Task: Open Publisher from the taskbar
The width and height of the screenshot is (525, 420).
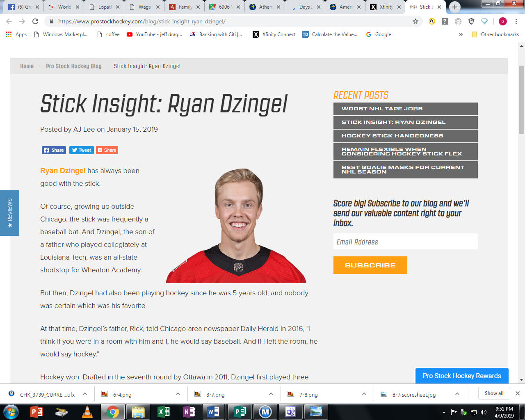Action: [240, 412]
